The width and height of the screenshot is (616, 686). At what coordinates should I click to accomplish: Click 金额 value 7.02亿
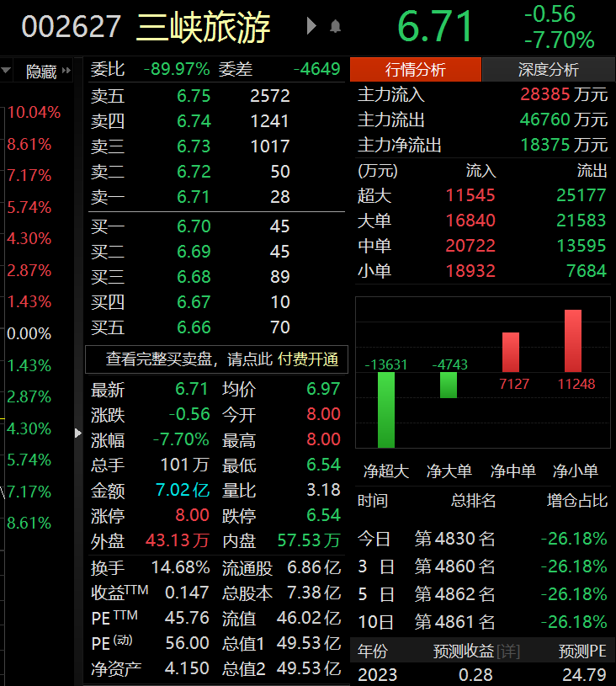point(183,490)
